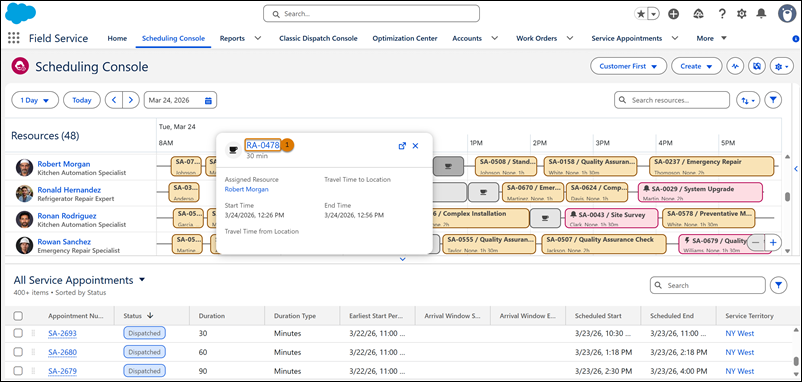Check the SA-2680 row checkbox
This screenshot has height=382, width=802.
18,352
